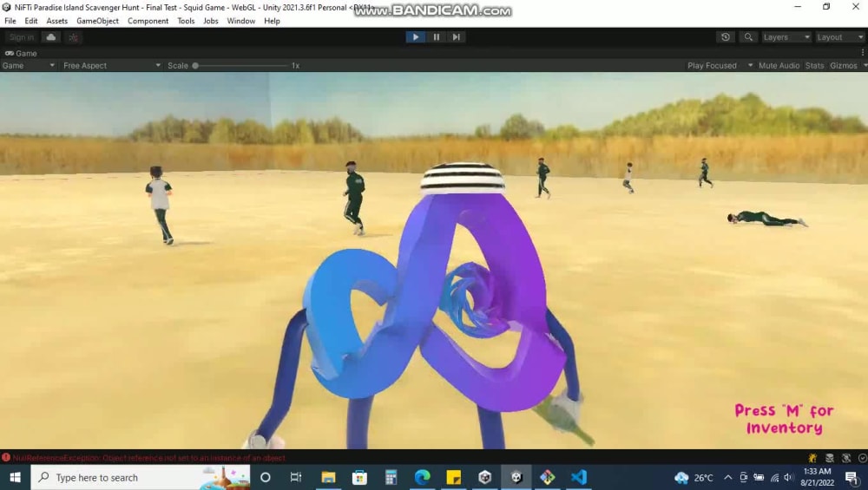The image size is (868, 490).
Task: Click the NullReferenceException console message
Action: click(x=149, y=458)
